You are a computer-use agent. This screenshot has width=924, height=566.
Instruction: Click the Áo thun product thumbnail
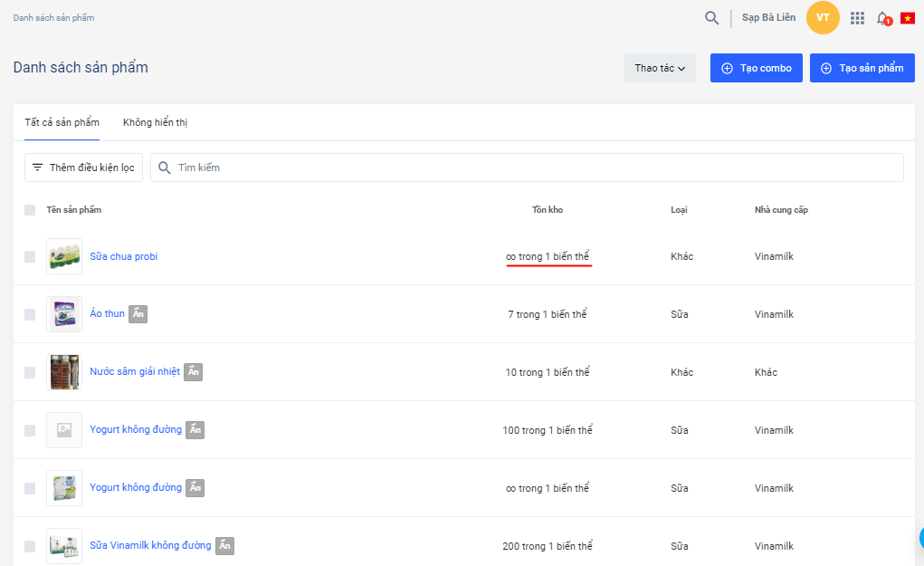[x=64, y=314]
